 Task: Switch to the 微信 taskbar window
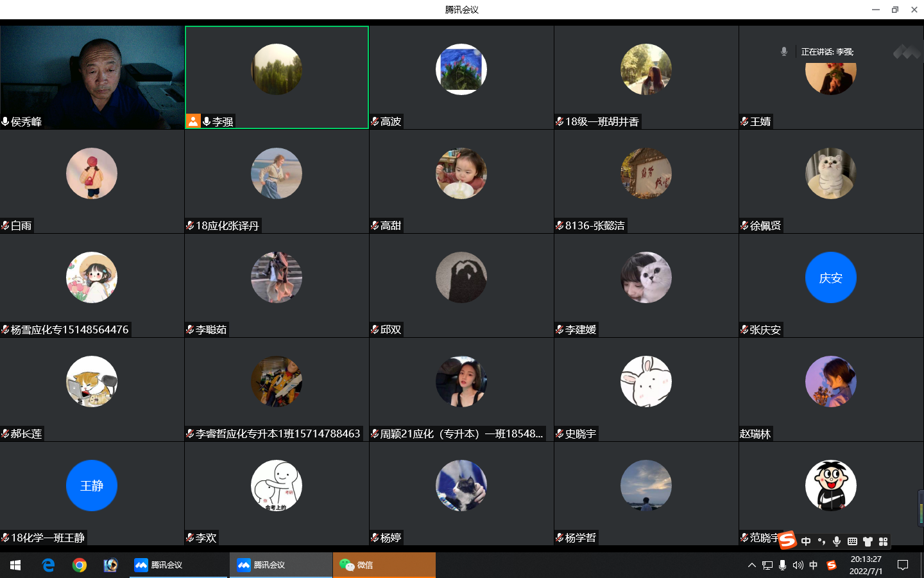tap(384, 565)
